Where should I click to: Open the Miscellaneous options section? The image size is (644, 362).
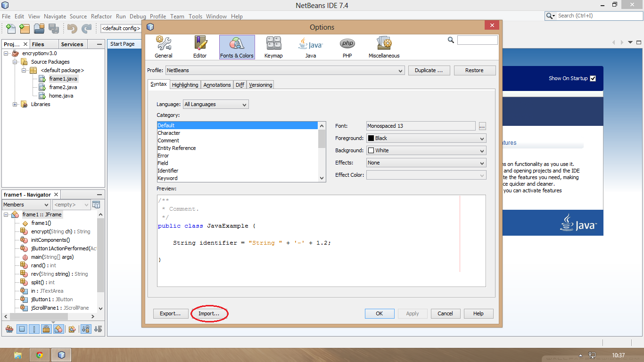click(x=383, y=46)
